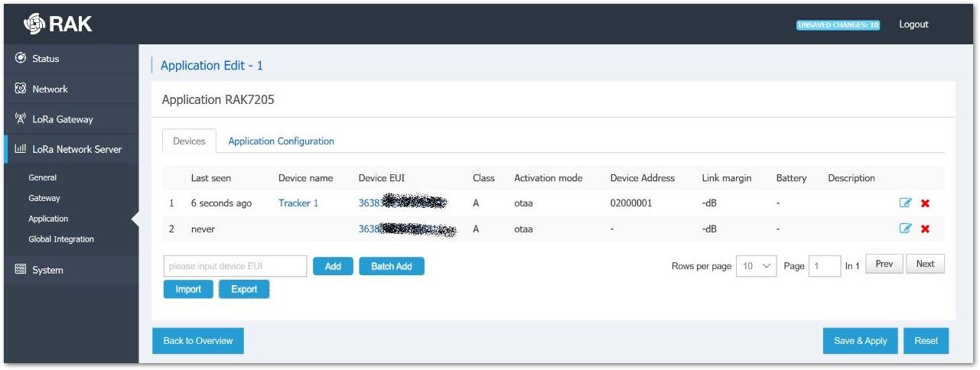Delete the device row never seen

click(x=925, y=229)
